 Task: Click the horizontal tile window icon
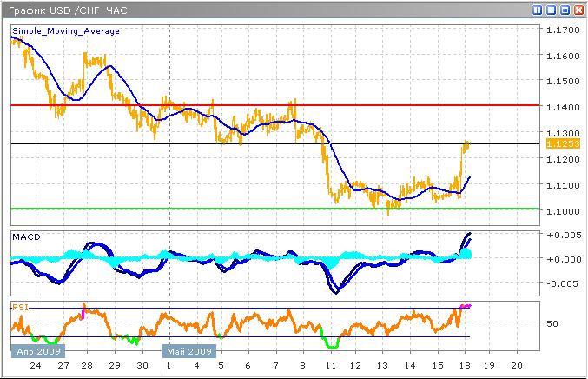click(552, 10)
